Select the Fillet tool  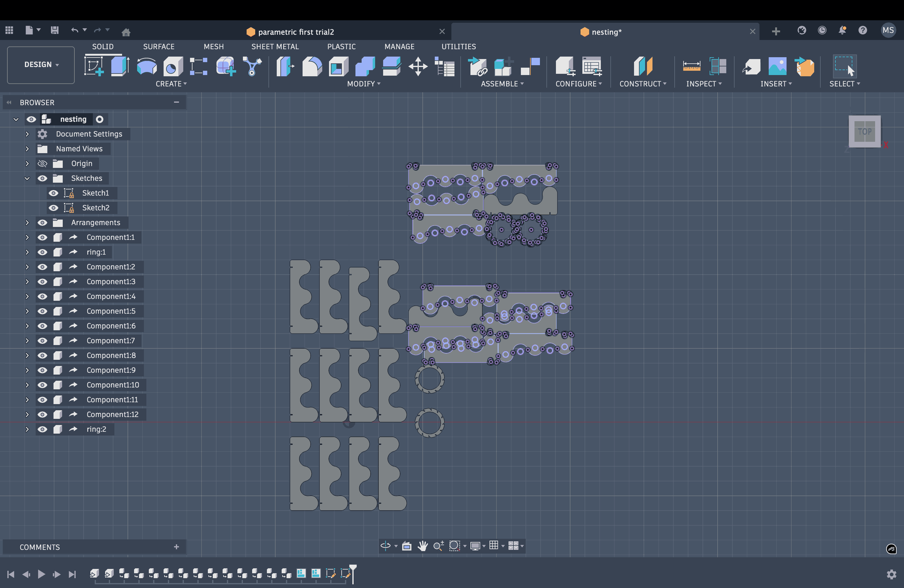click(x=312, y=66)
